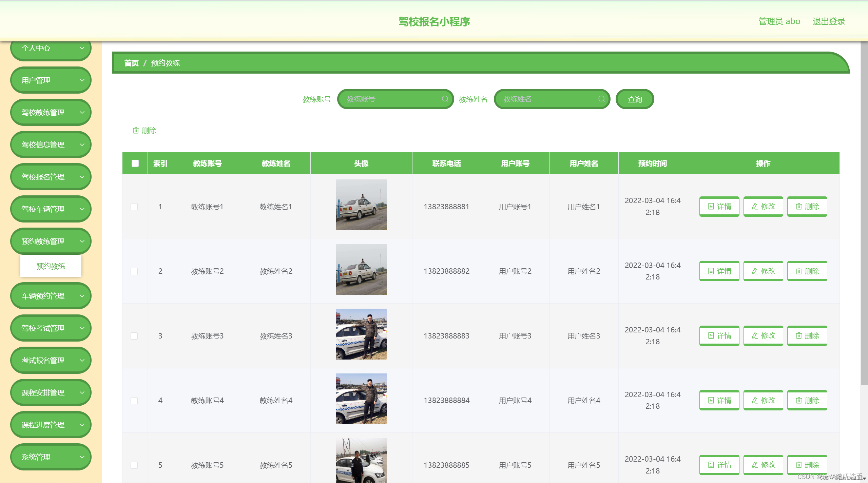Click phone number 13823888882

tap(446, 271)
